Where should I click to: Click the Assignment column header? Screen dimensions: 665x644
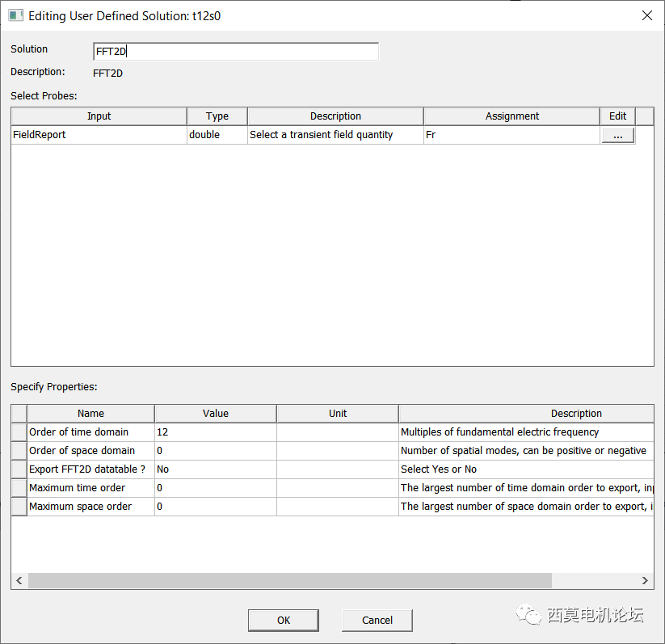point(513,116)
